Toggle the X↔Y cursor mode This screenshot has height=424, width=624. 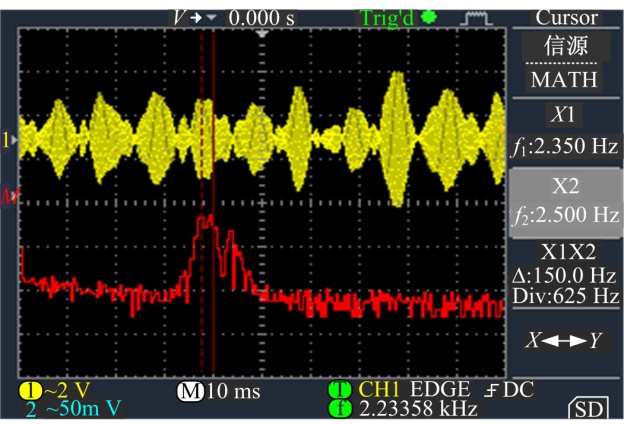coord(567,340)
